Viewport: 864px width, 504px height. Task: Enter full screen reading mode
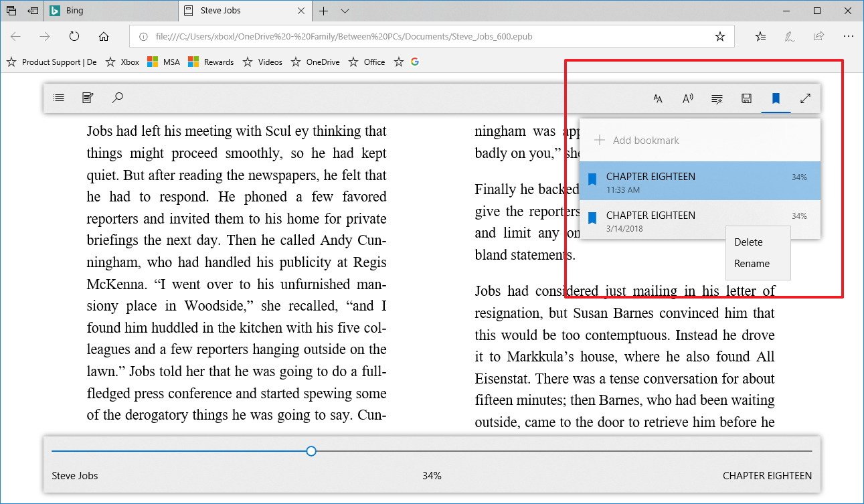click(805, 99)
